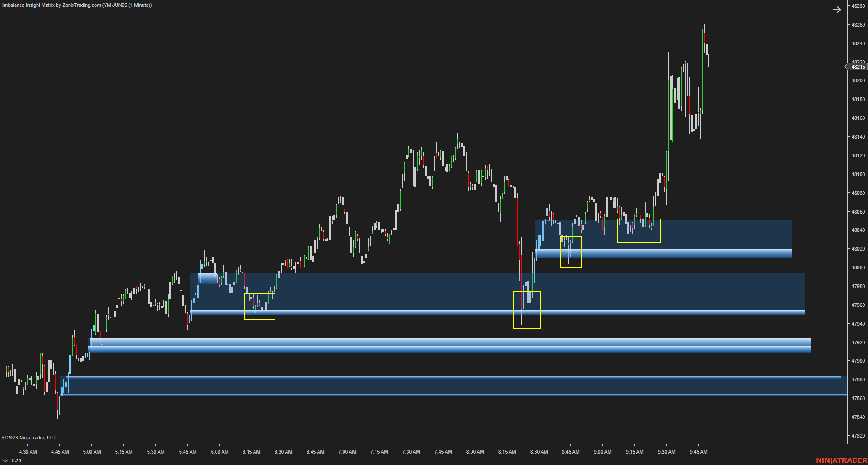The width and height of the screenshot is (868, 465).
Task: Click the 8:30 AM time axis label
Action: coord(539,452)
